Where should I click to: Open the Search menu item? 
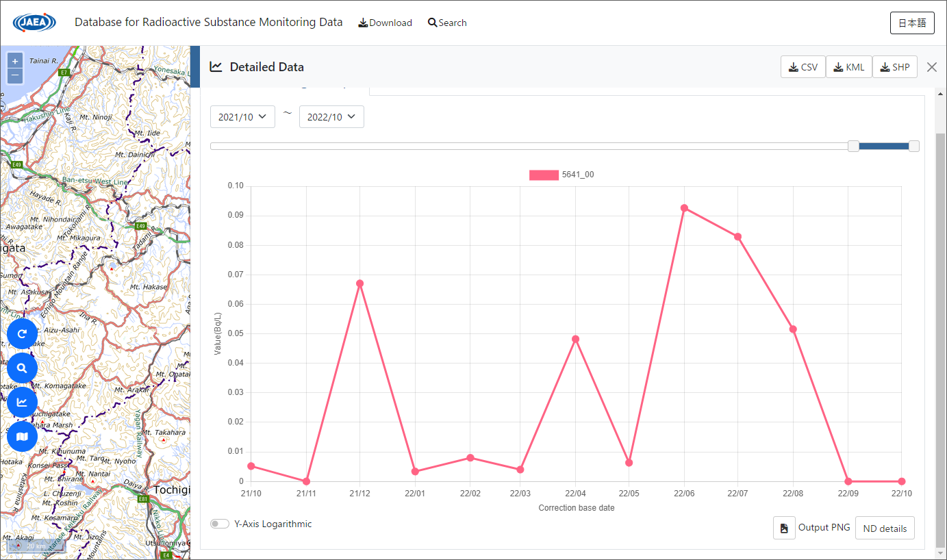pos(447,23)
